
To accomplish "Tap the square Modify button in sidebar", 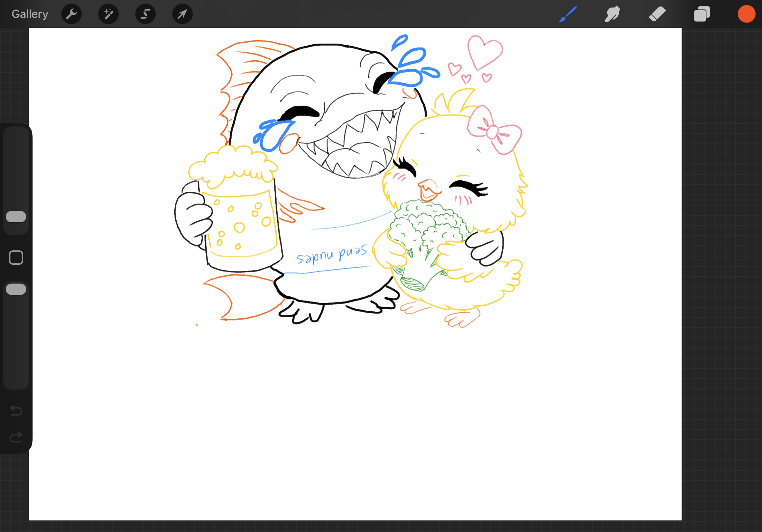I will (x=16, y=257).
